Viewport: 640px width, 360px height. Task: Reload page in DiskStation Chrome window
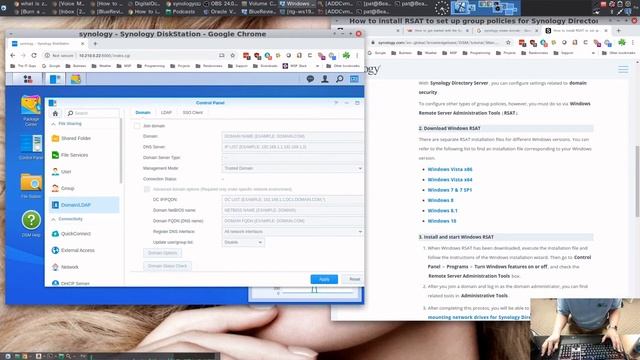34,56
